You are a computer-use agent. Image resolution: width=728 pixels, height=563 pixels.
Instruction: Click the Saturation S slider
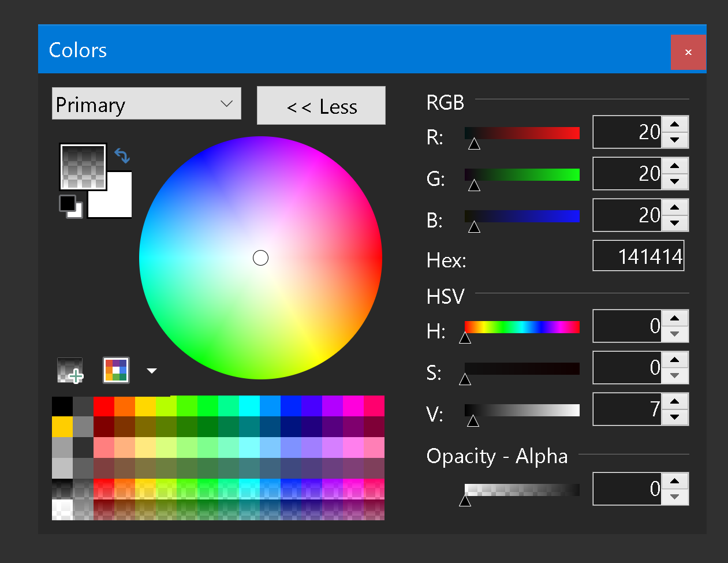point(522,369)
